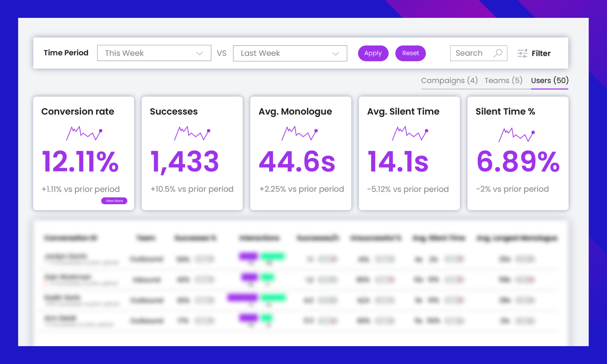607x364 pixels.
Task: Open the Last Week comparison dropdown
Action: (290, 53)
